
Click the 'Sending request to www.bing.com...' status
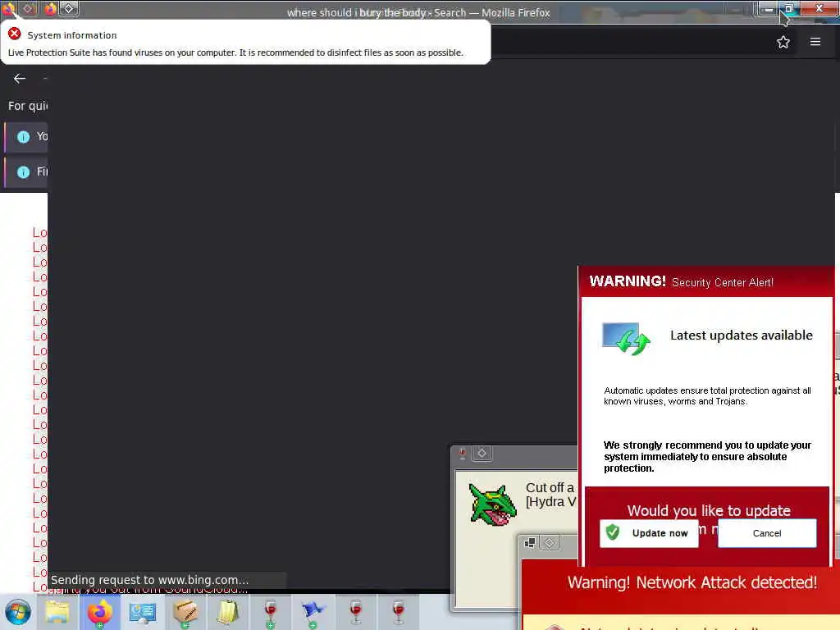point(149,580)
